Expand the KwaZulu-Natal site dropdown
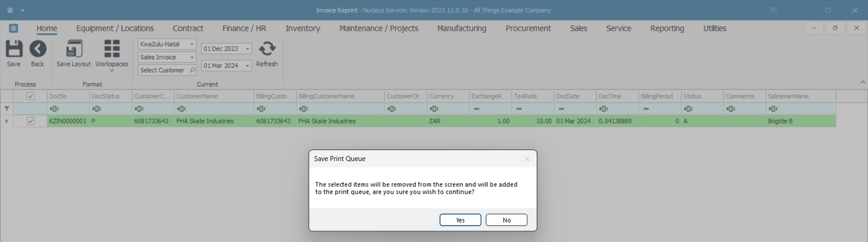This screenshot has width=868, height=242. pos(192,44)
